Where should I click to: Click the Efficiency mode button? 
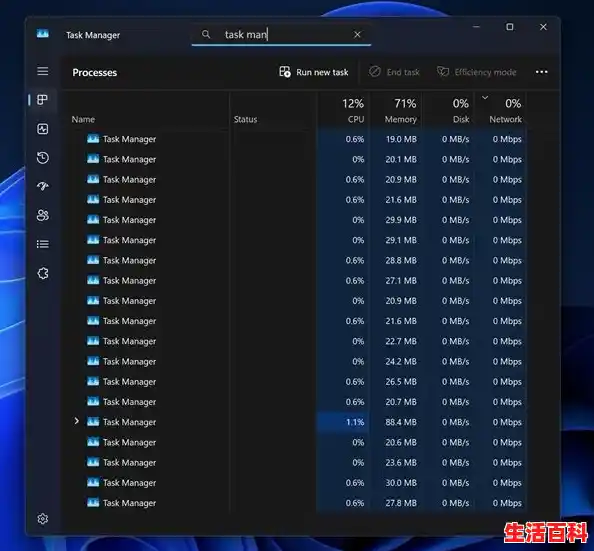tap(476, 72)
